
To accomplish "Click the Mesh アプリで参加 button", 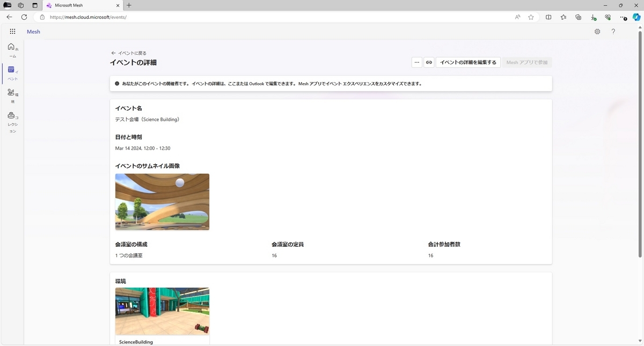I will (x=527, y=62).
